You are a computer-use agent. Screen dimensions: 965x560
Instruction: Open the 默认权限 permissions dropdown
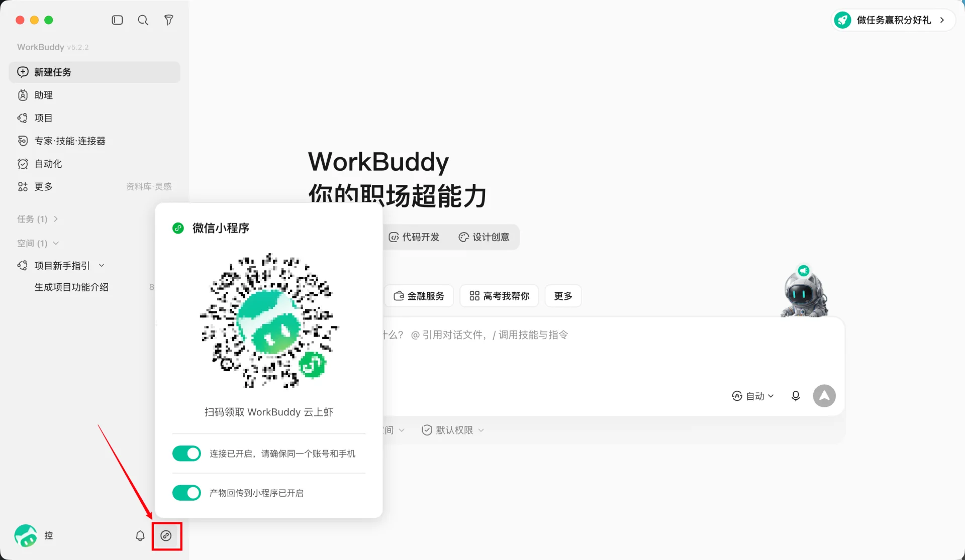[453, 430]
